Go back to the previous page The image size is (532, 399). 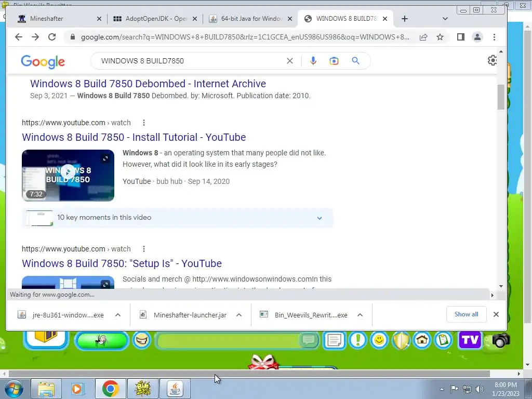pyautogui.click(x=19, y=37)
